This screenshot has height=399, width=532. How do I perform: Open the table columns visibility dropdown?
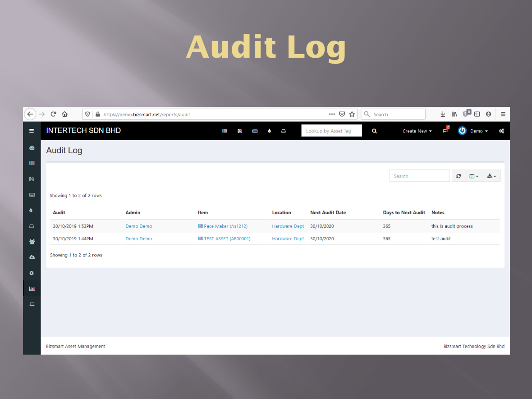tap(474, 176)
